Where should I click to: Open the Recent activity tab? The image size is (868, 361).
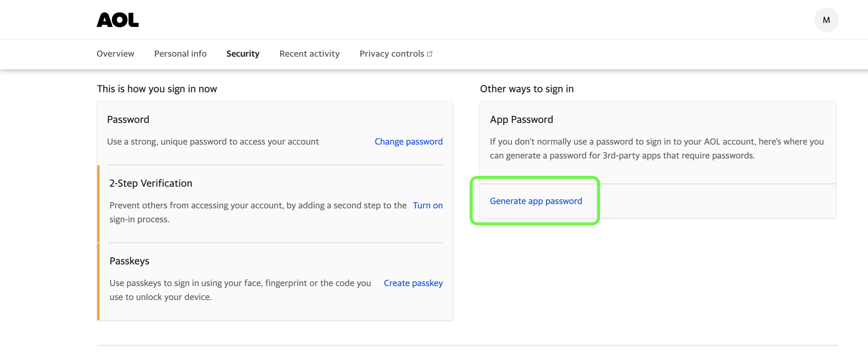[309, 54]
